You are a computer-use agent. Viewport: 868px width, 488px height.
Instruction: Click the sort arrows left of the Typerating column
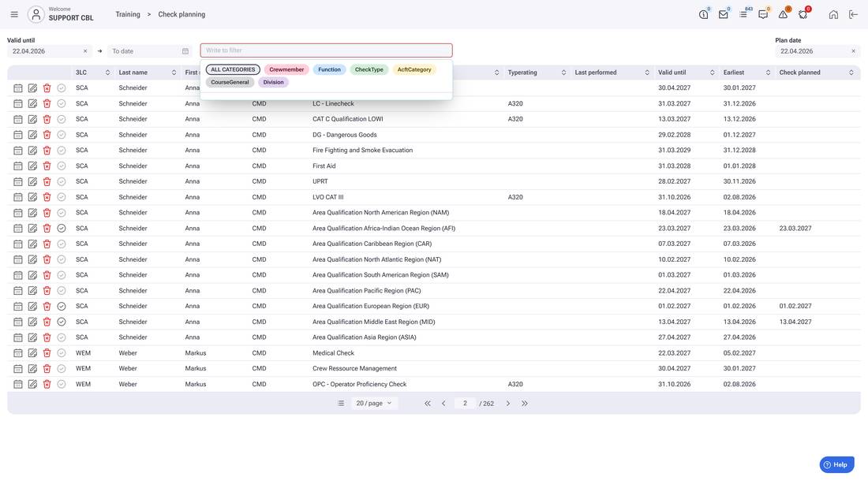click(496, 73)
